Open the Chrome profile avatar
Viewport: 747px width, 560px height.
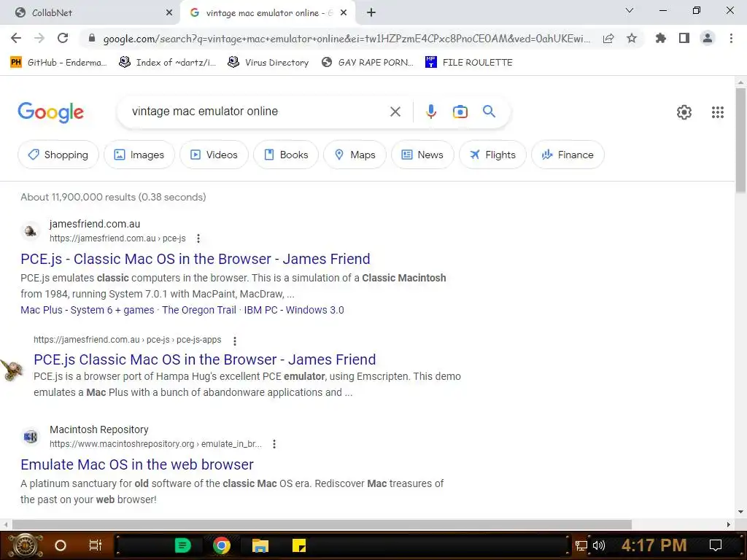pyautogui.click(x=708, y=38)
